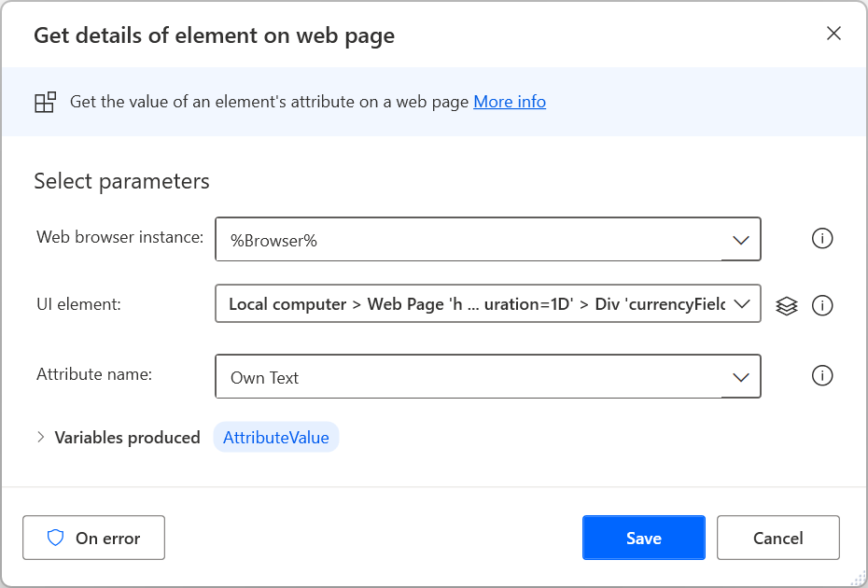
Task: Click the Own Text attribute field
Action: click(x=467, y=377)
